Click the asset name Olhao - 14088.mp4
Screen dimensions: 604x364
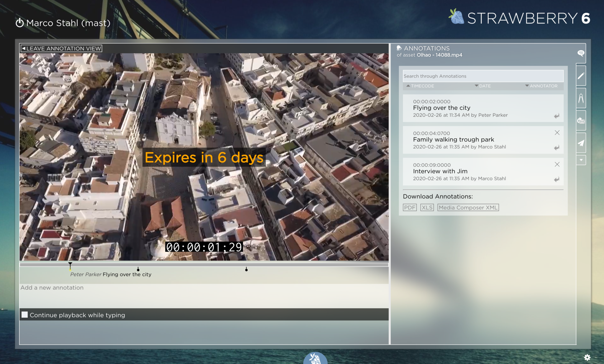[x=439, y=55]
